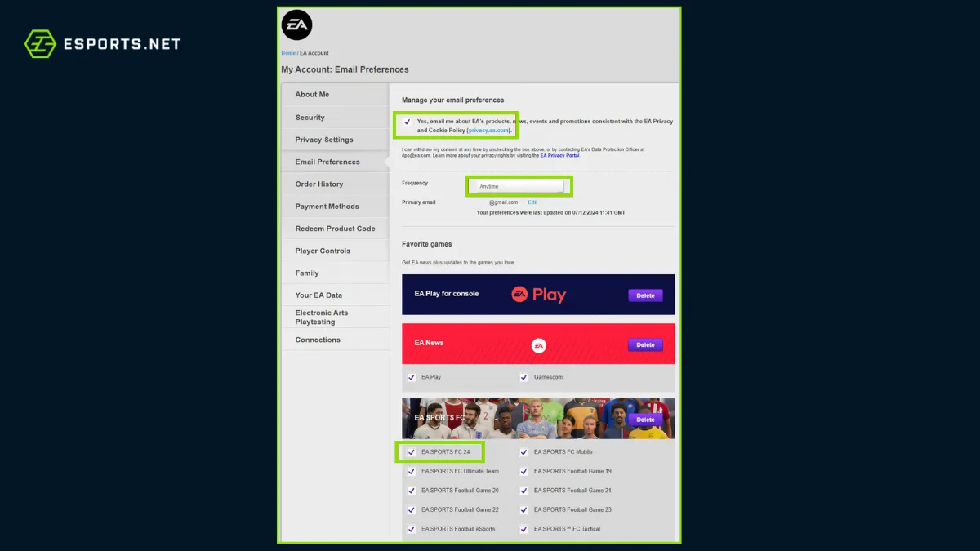This screenshot has width=980, height=551.
Task: Click Edit next to primary email
Action: coord(532,202)
